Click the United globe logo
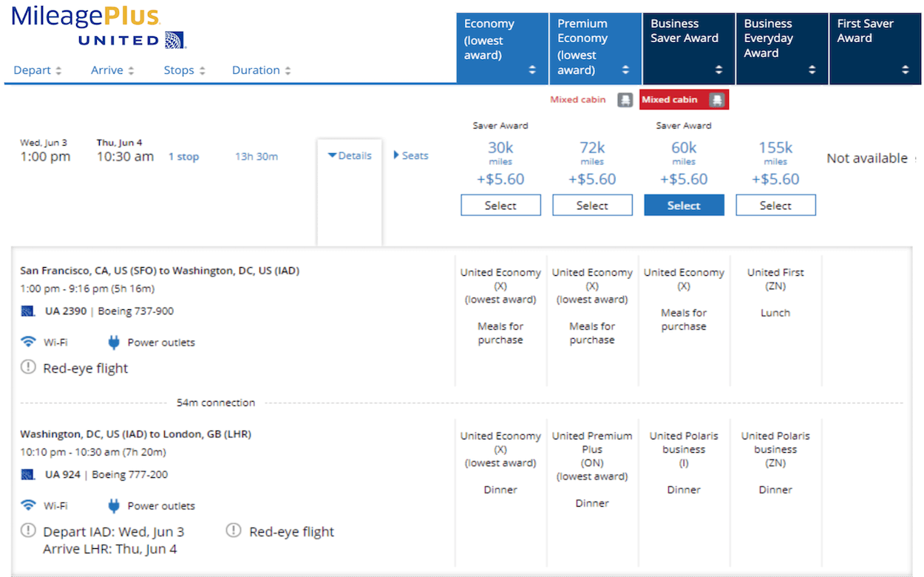924x577 pixels. click(175, 40)
